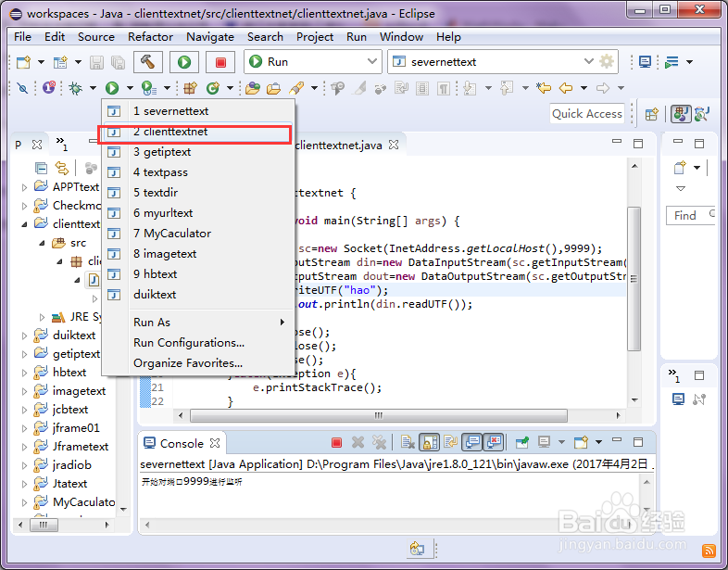This screenshot has width=728, height=570.
Task: Click the red Stop launch button
Action: coord(220,62)
